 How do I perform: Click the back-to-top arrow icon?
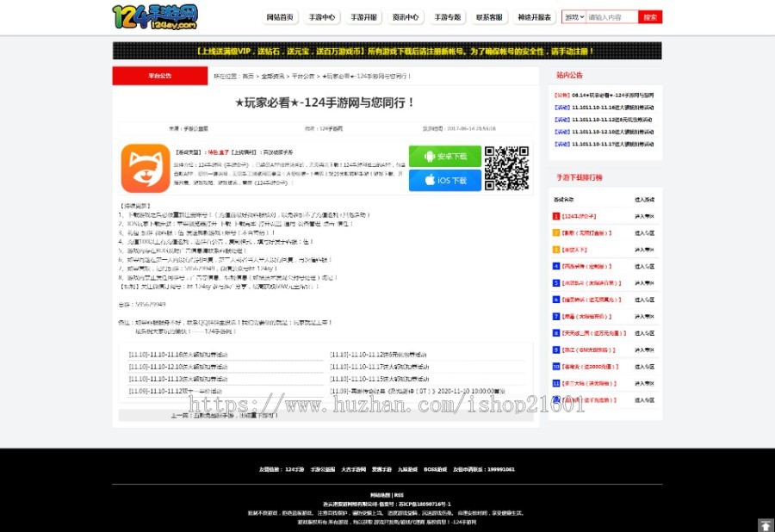(x=766, y=526)
